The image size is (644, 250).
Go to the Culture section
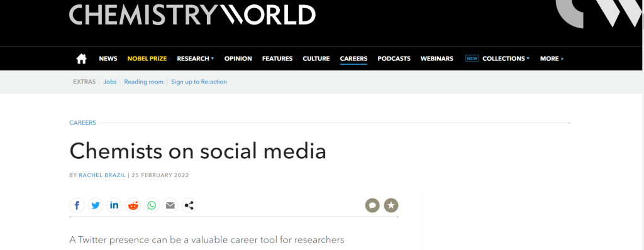[316, 58]
